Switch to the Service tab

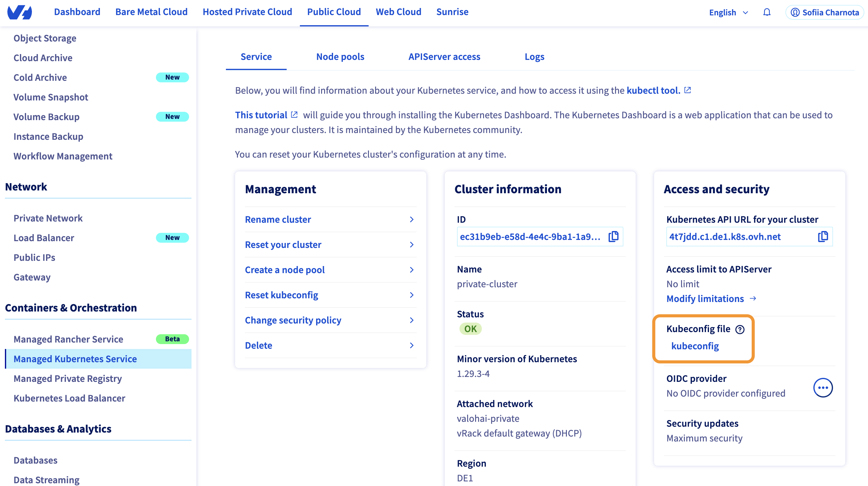coord(256,57)
